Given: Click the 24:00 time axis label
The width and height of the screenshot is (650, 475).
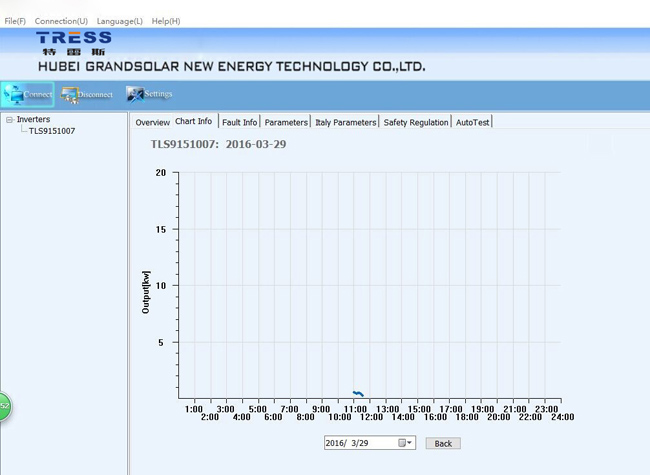Looking at the screenshot, I should coord(563,417).
